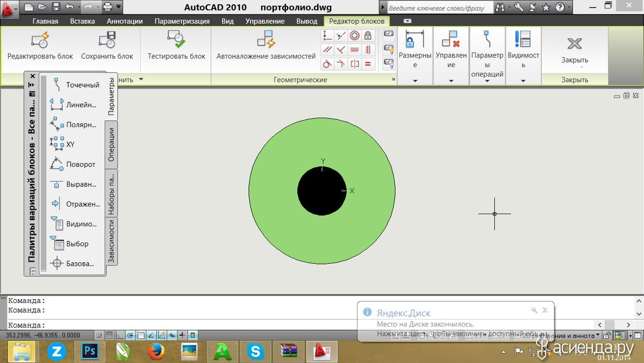Add a Point (Точечный) parameter
The width and height of the screenshot is (644, 363).
coord(75,85)
